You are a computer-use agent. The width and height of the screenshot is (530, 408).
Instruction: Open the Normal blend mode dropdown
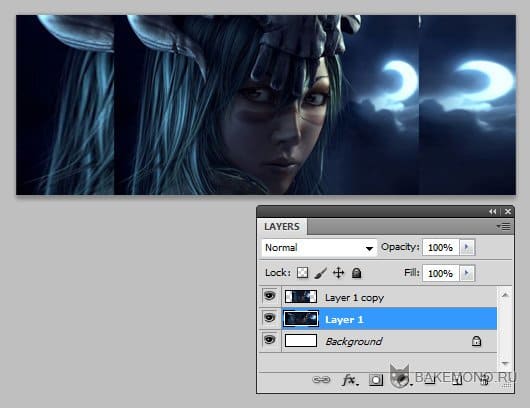click(x=319, y=248)
